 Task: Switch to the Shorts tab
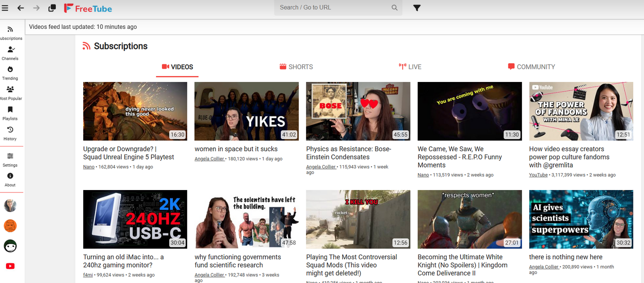click(296, 67)
